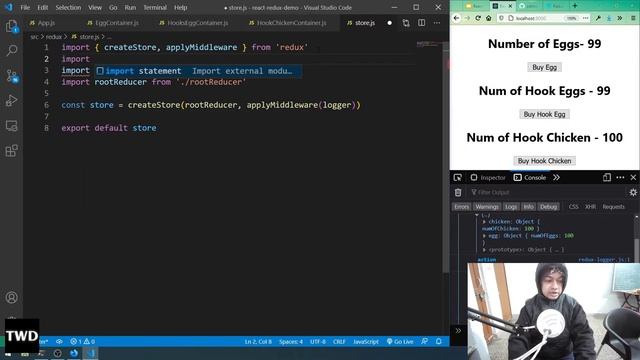Screen dimensions: 640x360
Task: Toggle the Info filter in the console
Action: point(529,207)
